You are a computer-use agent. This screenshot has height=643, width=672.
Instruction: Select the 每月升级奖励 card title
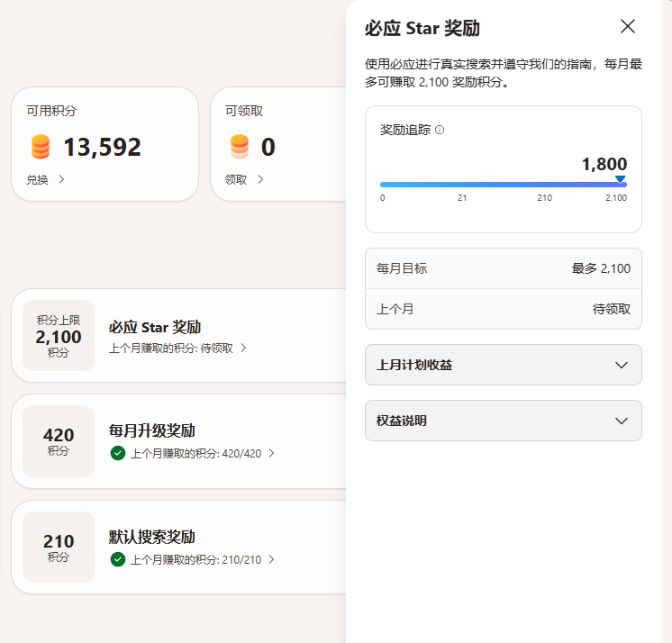point(151,431)
